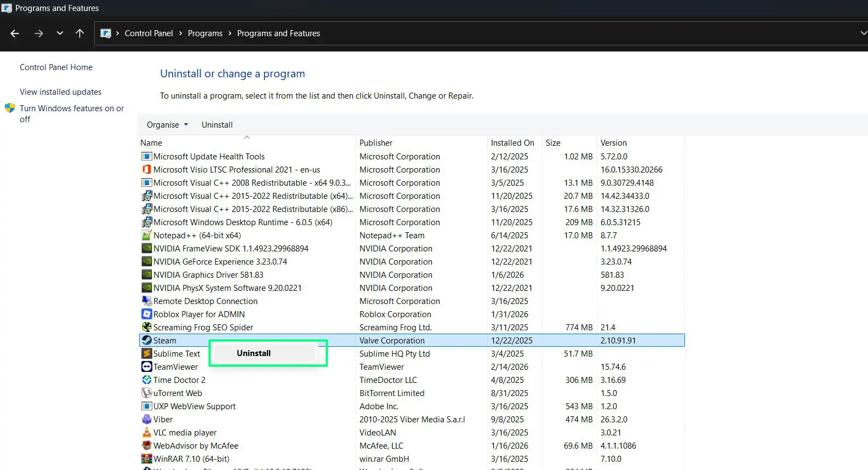The height and width of the screenshot is (470, 868).
Task: Click the Viber program icon
Action: [x=147, y=419]
